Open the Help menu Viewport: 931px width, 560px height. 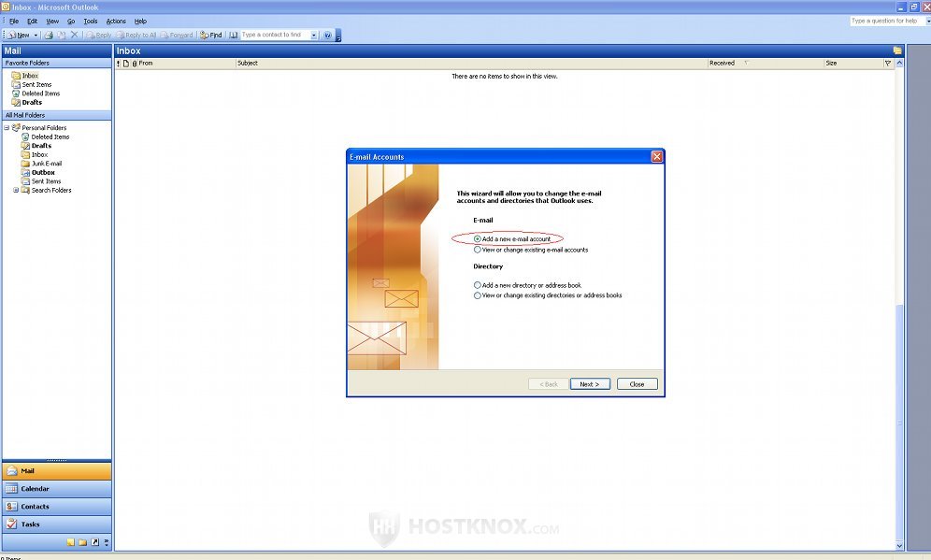point(140,21)
